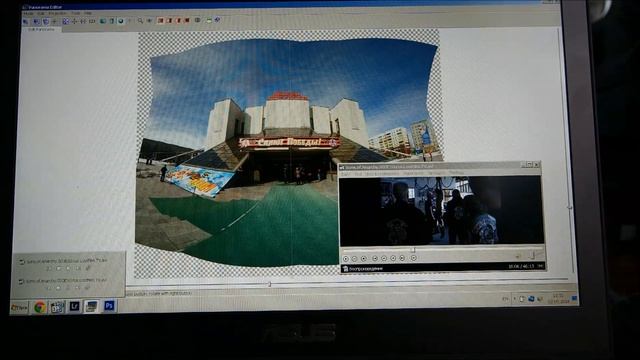Select the cylindrical projection icon

111,20
